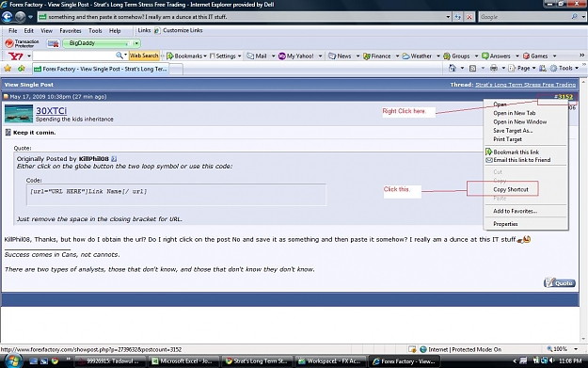Select Bookmark this link

pyautogui.click(x=516, y=152)
